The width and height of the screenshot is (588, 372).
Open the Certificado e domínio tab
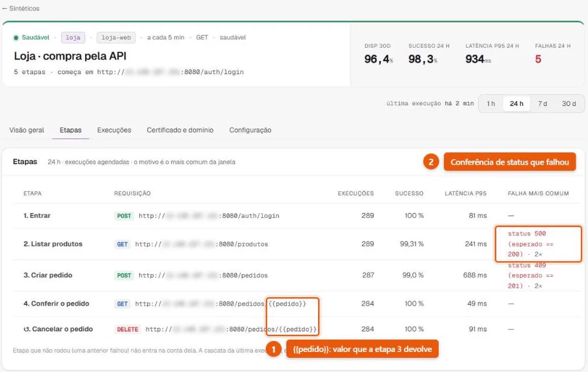tap(180, 130)
